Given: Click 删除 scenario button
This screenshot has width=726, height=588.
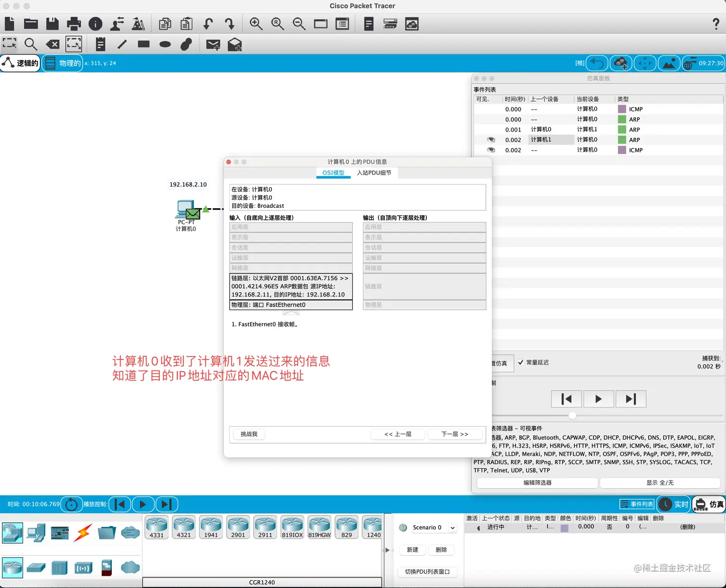Looking at the screenshot, I should pyautogui.click(x=441, y=550).
